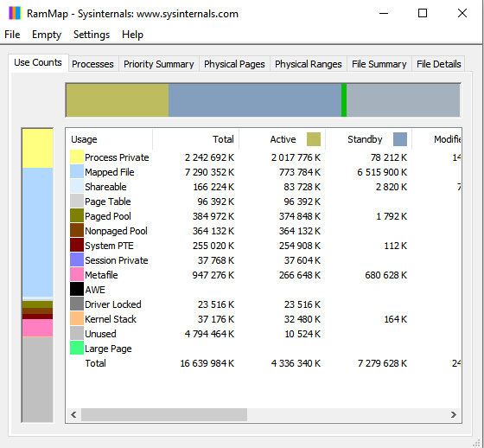This screenshot has height=448, width=484.
Task: Click the Driver Locked dark gray swatch
Action: tap(77, 304)
